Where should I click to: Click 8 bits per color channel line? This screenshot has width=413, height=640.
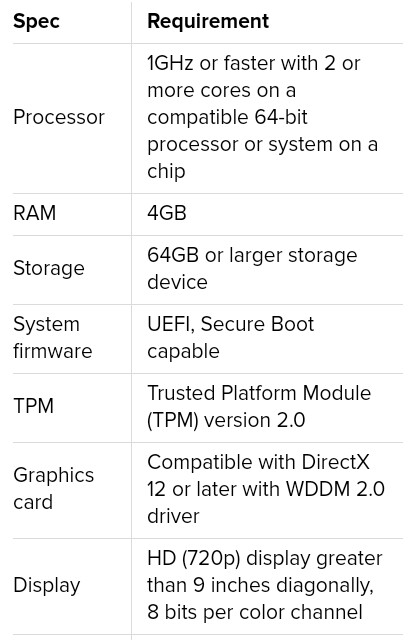[255, 612]
